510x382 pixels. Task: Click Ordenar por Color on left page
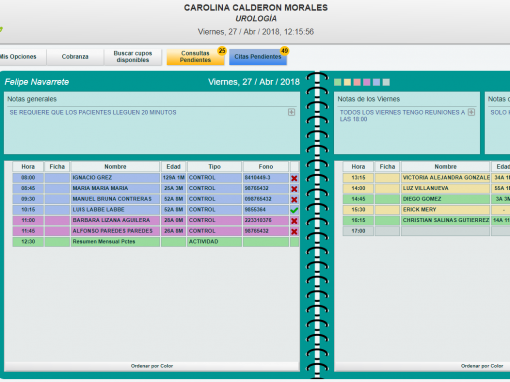(x=152, y=366)
